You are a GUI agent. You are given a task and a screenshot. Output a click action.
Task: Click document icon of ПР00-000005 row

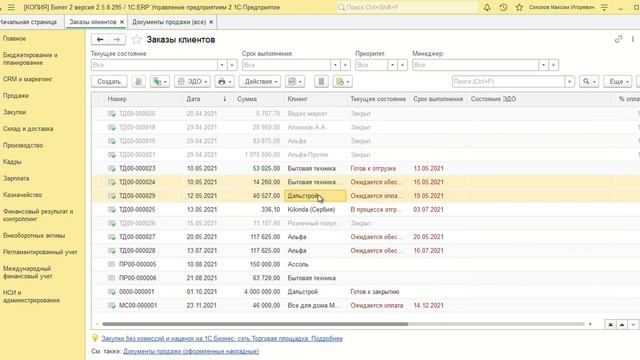point(111,264)
